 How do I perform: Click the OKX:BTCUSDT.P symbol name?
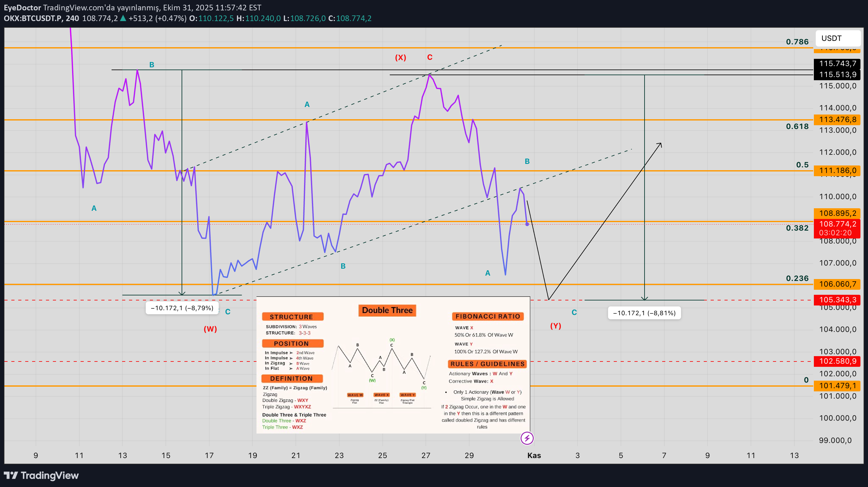click(33, 18)
